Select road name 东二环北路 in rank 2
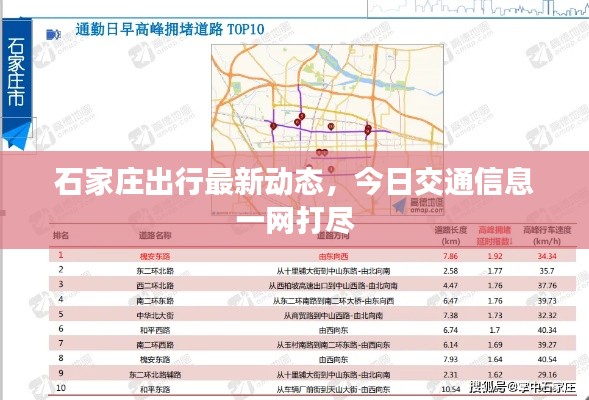 pos(155,271)
